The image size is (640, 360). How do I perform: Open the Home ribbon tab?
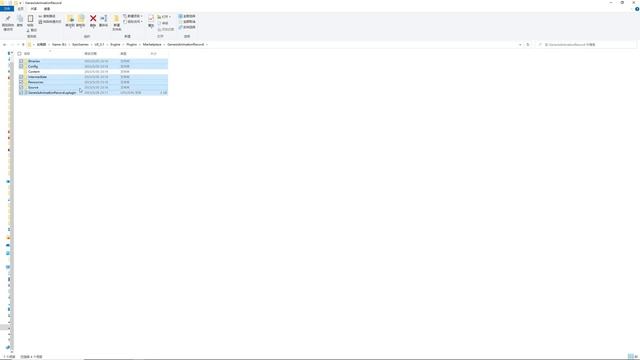(x=20, y=9)
